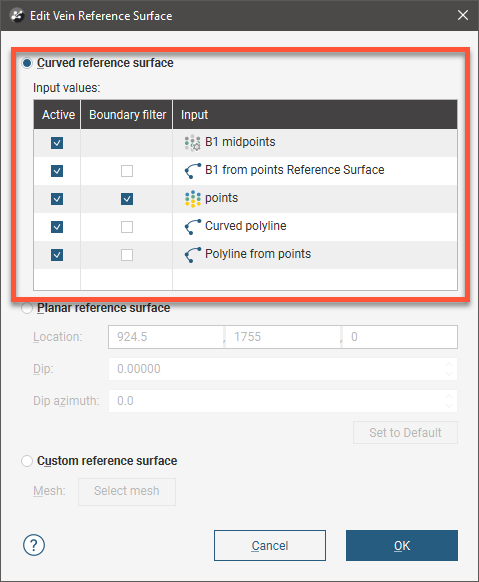Click the B1 from points Reference Surface polyline icon
This screenshot has width=479, height=582.
[193, 171]
